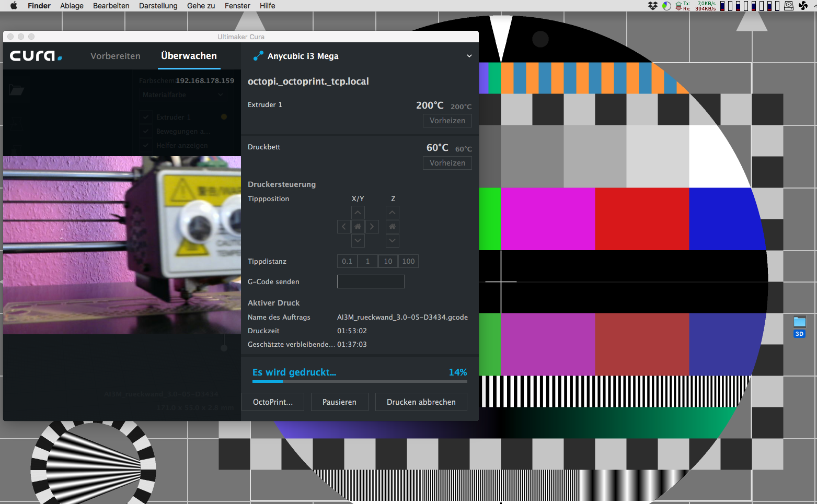Click the print progress bar
Screen dimensions: 817x504
(360, 382)
